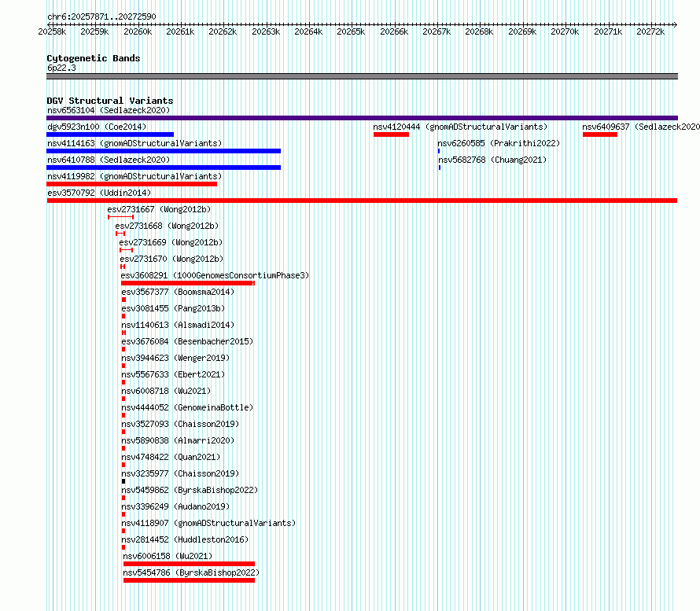
Task: Click the 20262k ruler tick label
Action: [223, 31]
